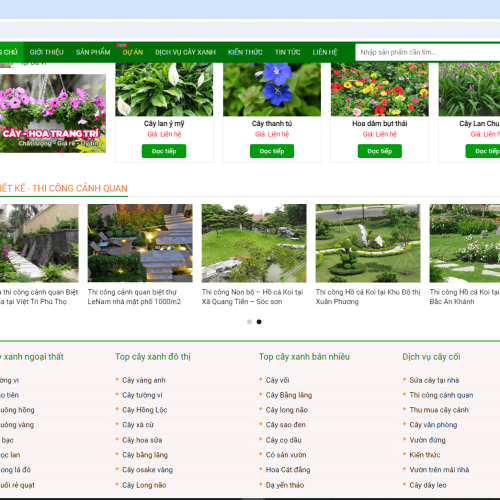Viewport: 500px width, 500px height.
Task: Open the Hoa dâm bụt thái photo
Action: (x=380, y=89)
